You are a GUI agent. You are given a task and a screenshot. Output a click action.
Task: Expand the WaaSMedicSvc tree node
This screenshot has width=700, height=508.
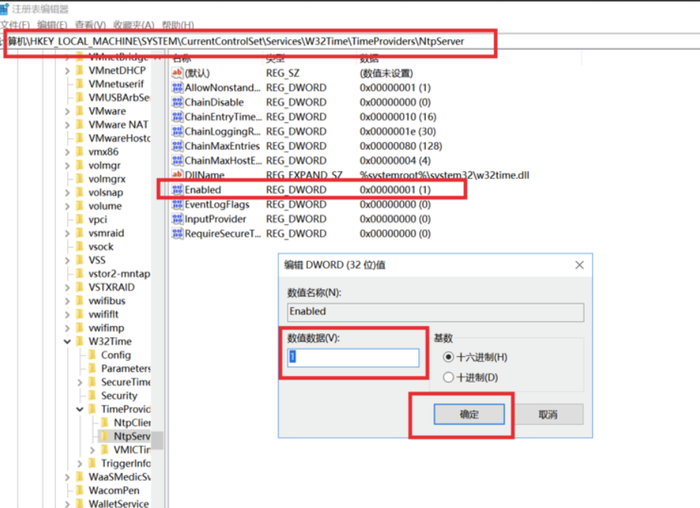[x=67, y=477]
